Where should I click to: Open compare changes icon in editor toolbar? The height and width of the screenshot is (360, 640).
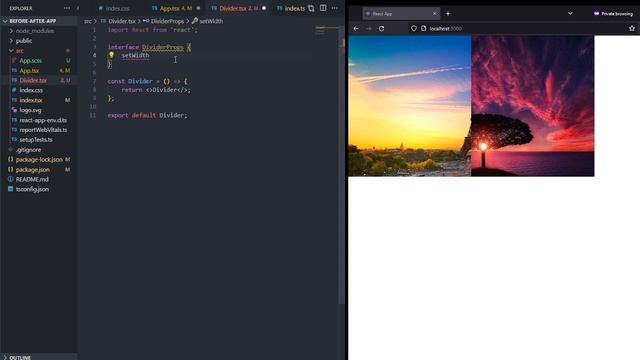(x=311, y=8)
